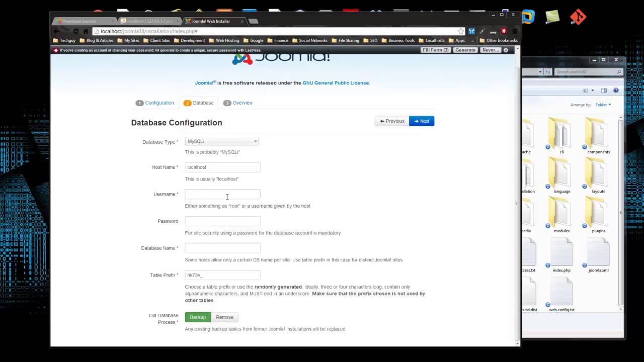Reload the page with the refresh icon
This screenshot has height=362, width=644.
[x=76, y=31]
